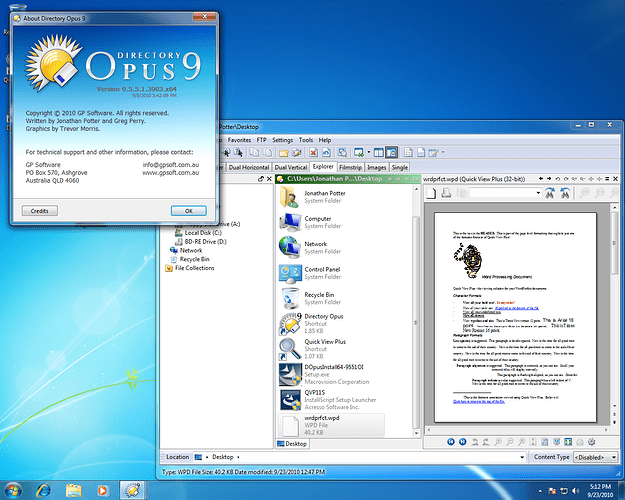Click the select-with-cursor toolbar icon
Screen dimensions: 625x500
click(x=226, y=152)
